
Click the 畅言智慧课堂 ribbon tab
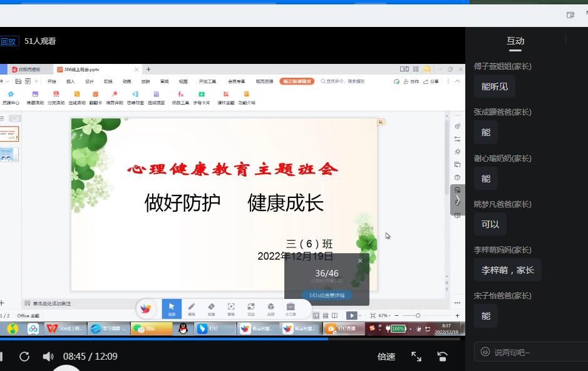pos(297,81)
